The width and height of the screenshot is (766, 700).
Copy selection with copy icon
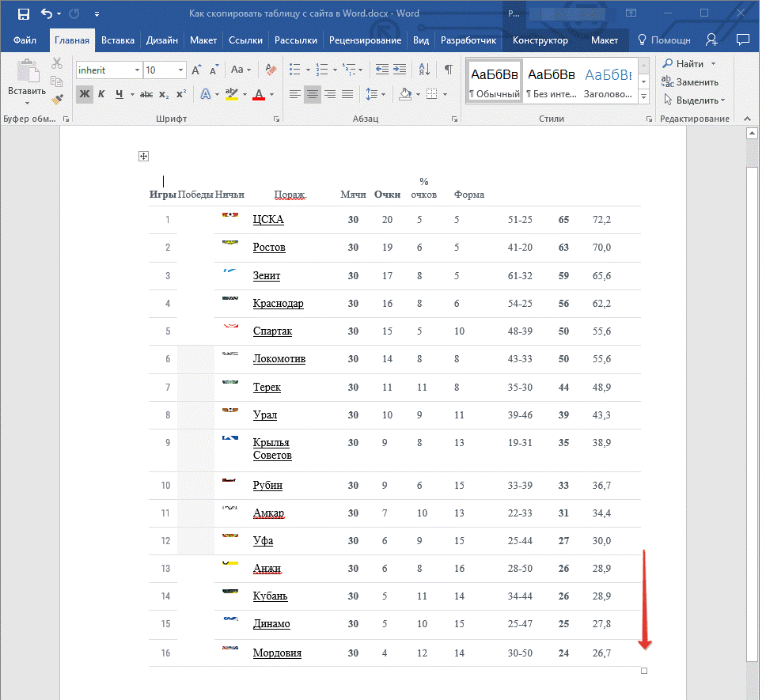point(57,81)
